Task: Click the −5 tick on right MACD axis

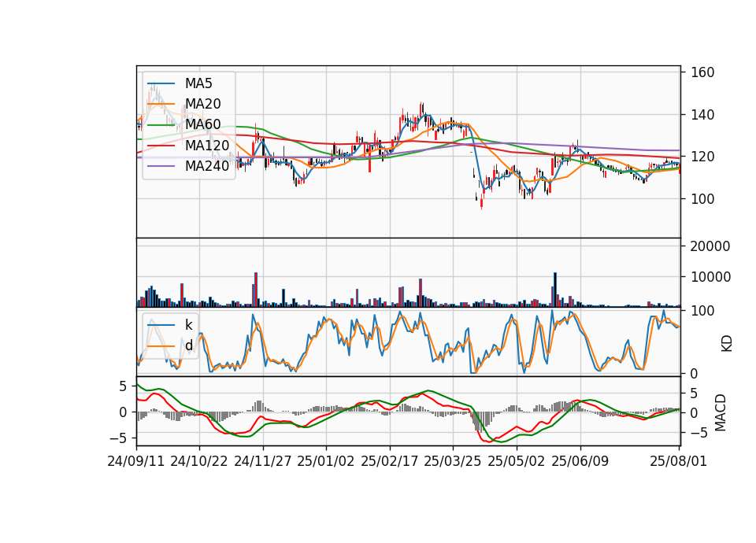Action: click(699, 433)
